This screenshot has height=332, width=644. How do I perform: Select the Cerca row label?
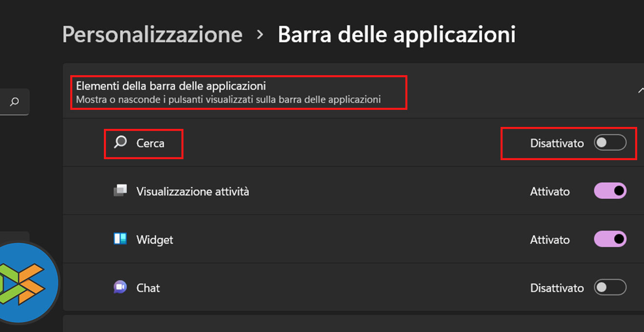(150, 144)
